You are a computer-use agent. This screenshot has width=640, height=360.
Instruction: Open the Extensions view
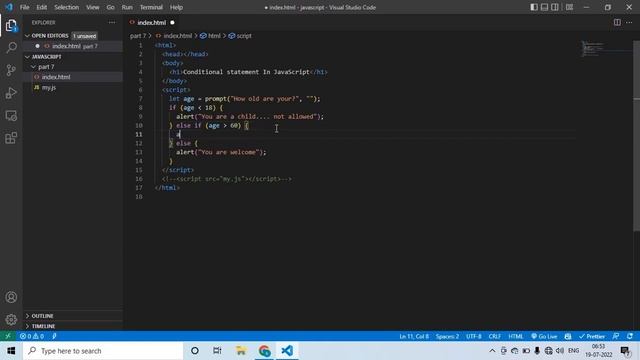(x=11, y=138)
